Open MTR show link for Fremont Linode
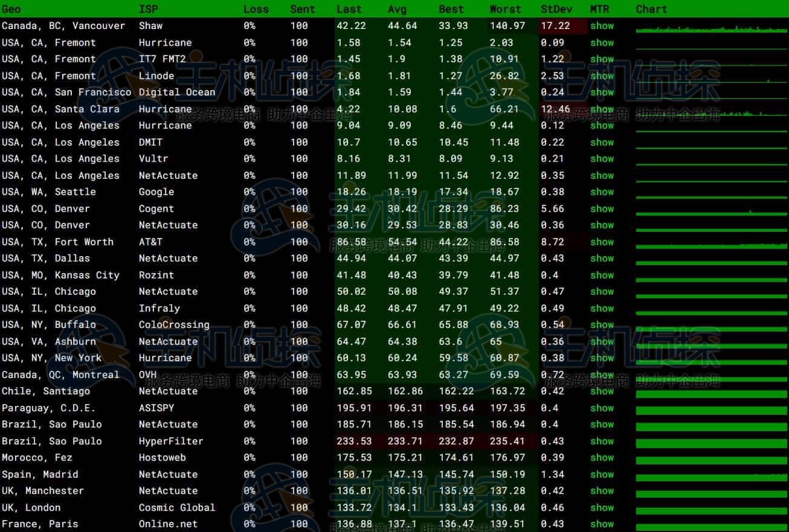The width and height of the screenshot is (789, 532). (602, 76)
